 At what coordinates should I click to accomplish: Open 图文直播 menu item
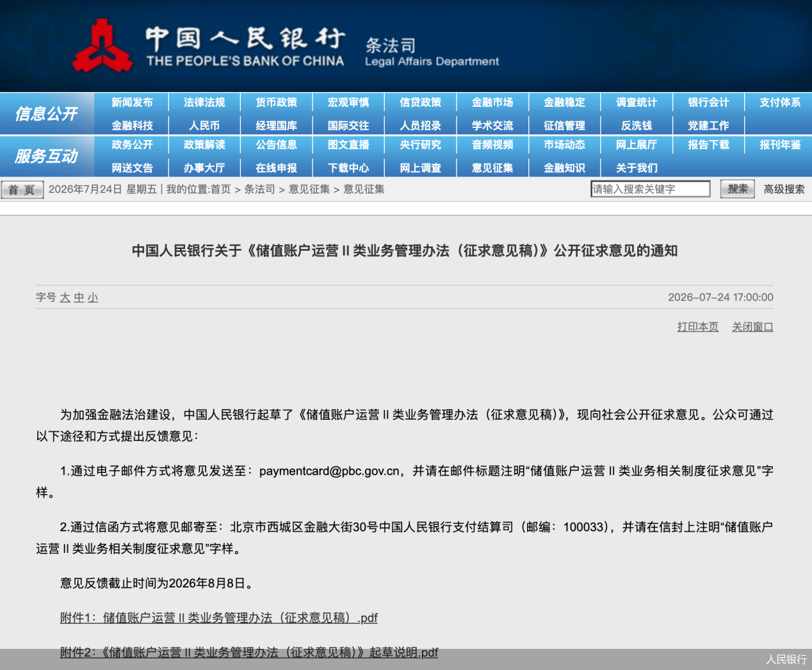(x=348, y=145)
